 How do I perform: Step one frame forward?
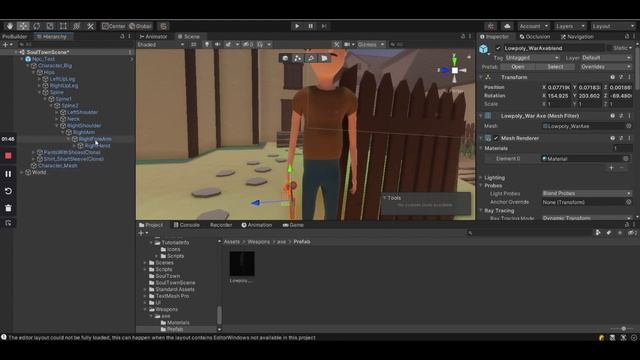click(324, 26)
